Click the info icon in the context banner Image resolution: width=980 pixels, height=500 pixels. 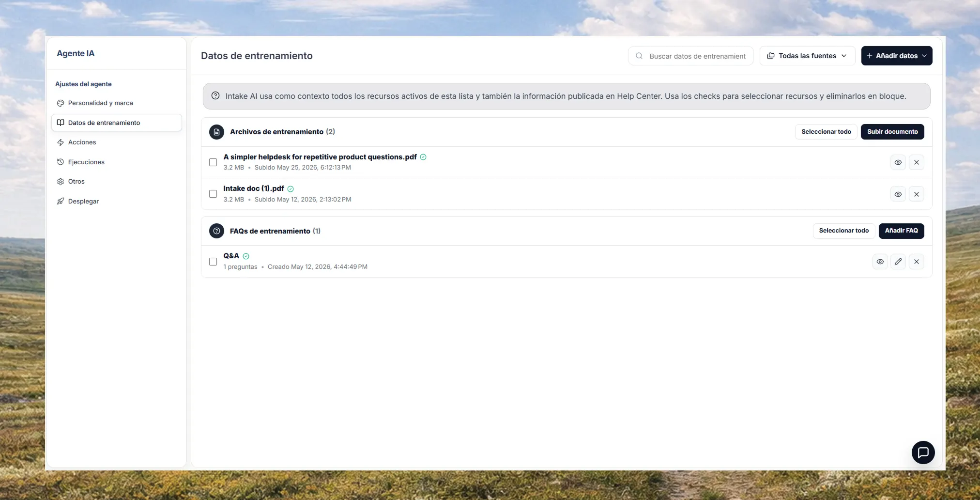(x=215, y=96)
